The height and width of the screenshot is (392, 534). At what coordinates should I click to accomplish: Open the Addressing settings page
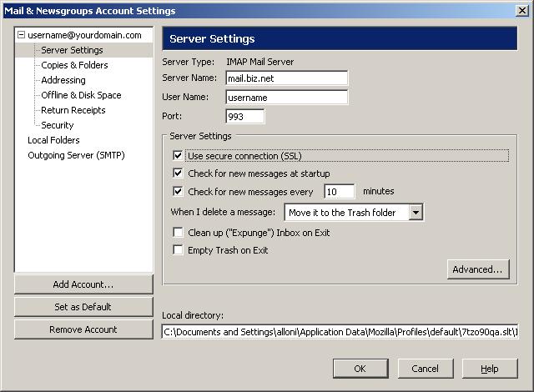(63, 80)
